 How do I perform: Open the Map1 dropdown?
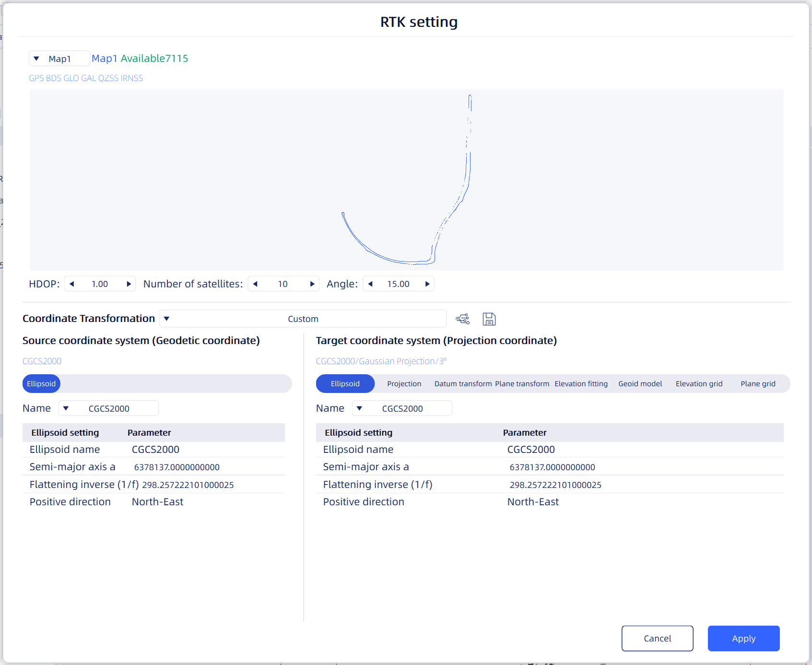pos(59,59)
